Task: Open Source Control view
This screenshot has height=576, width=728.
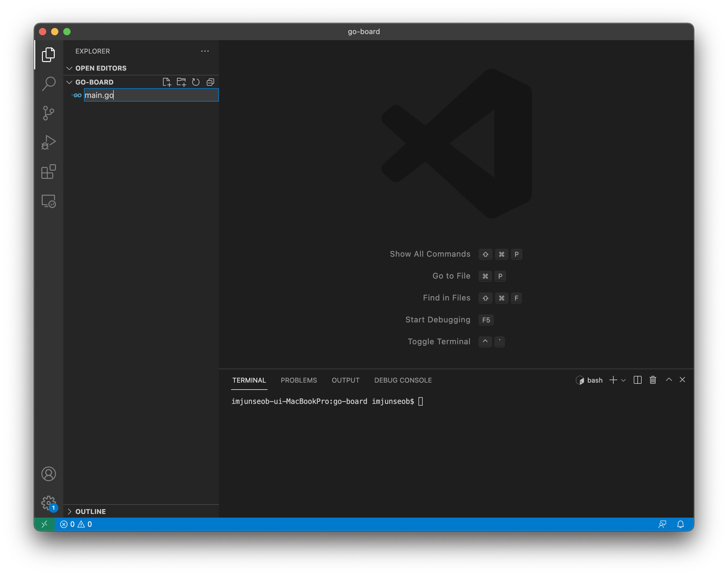Action: (x=49, y=113)
